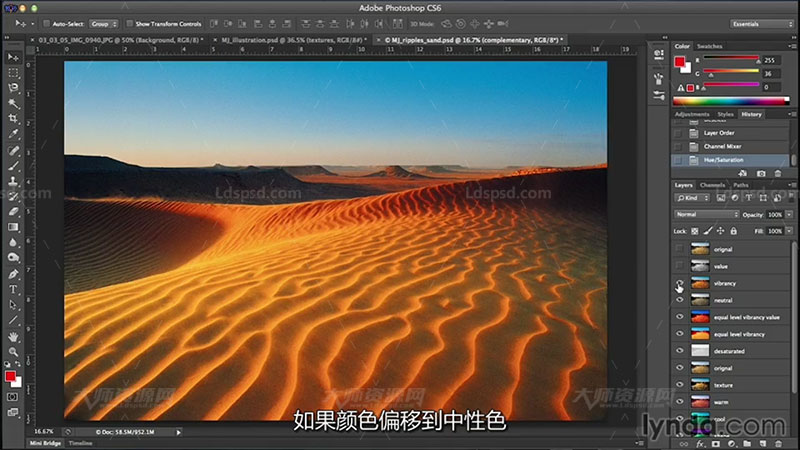Open the Mini Bridge panel
800x450 pixels.
[45, 443]
